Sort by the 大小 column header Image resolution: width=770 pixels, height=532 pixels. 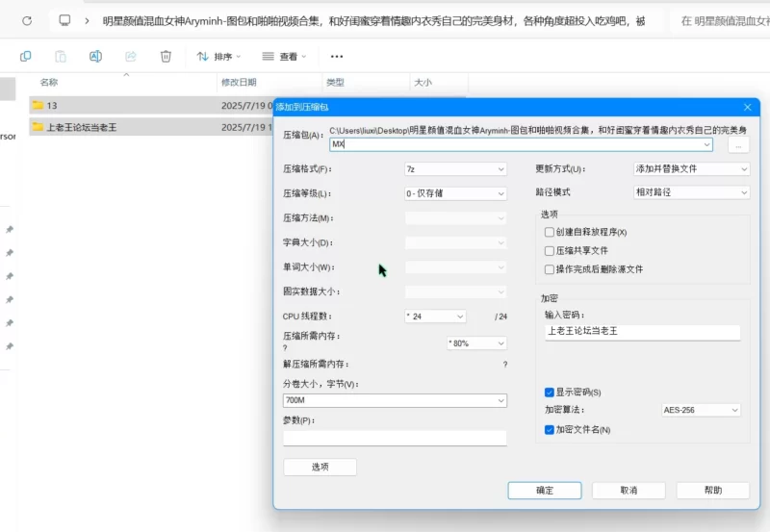pyautogui.click(x=423, y=82)
